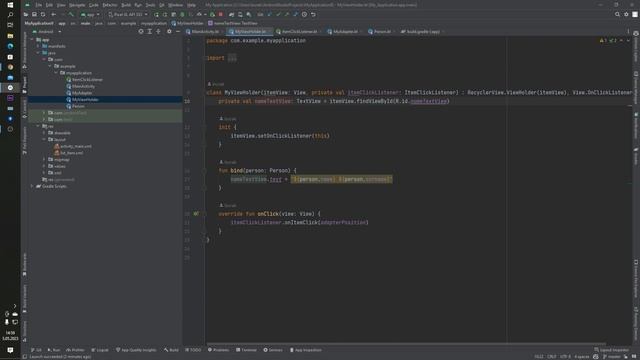Click the Windows taskbar search icon

pyautogui.click(x=10, y=15)
